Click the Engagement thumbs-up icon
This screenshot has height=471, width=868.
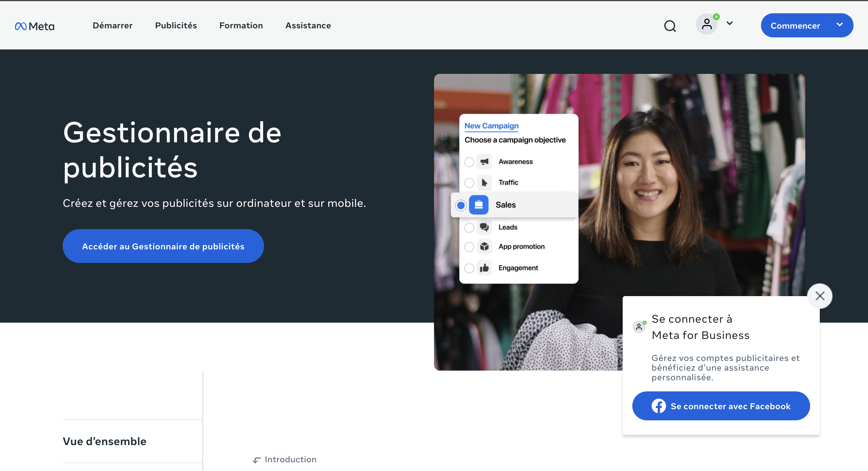click(x=484, y=268)
